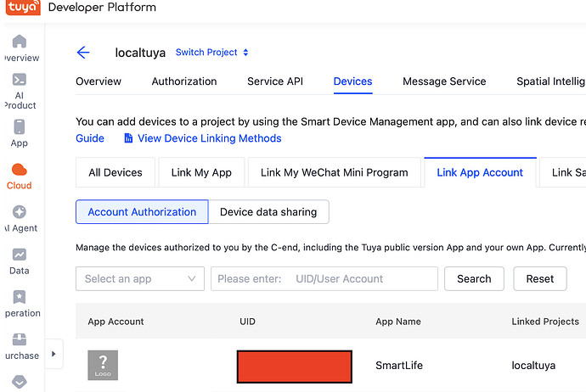Screen dimensions: 586x392
Task: Expand the sidebar with the arrow handle
Action: point(54,354)
